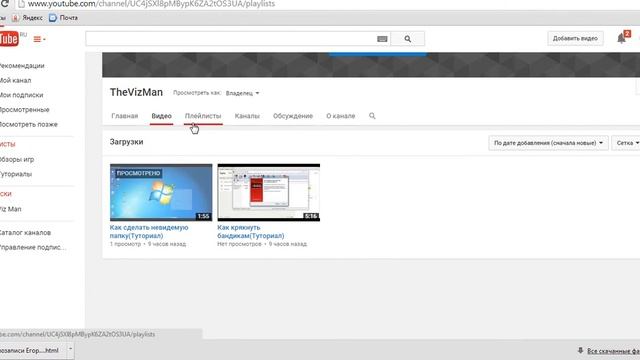The image size is (640, 360).
Task: Open the Bandicam tutorial video thumbnail
Action: coord(269,192)
